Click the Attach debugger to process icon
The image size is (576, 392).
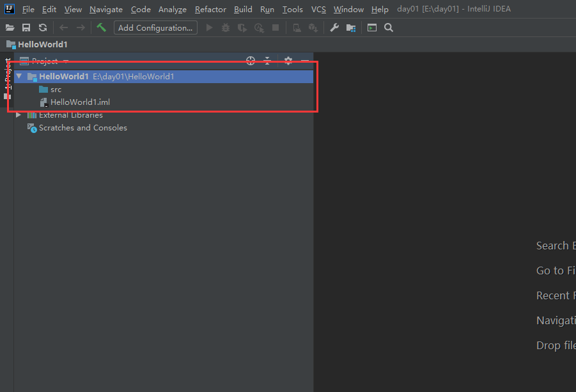(x=297, y=27)
